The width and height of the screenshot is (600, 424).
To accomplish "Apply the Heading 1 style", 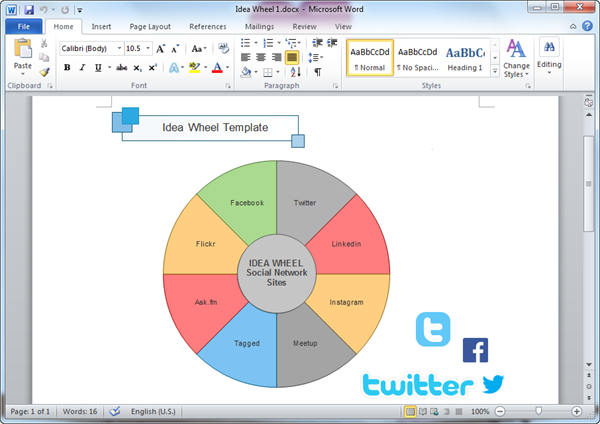I will click(x=465, y=58).
